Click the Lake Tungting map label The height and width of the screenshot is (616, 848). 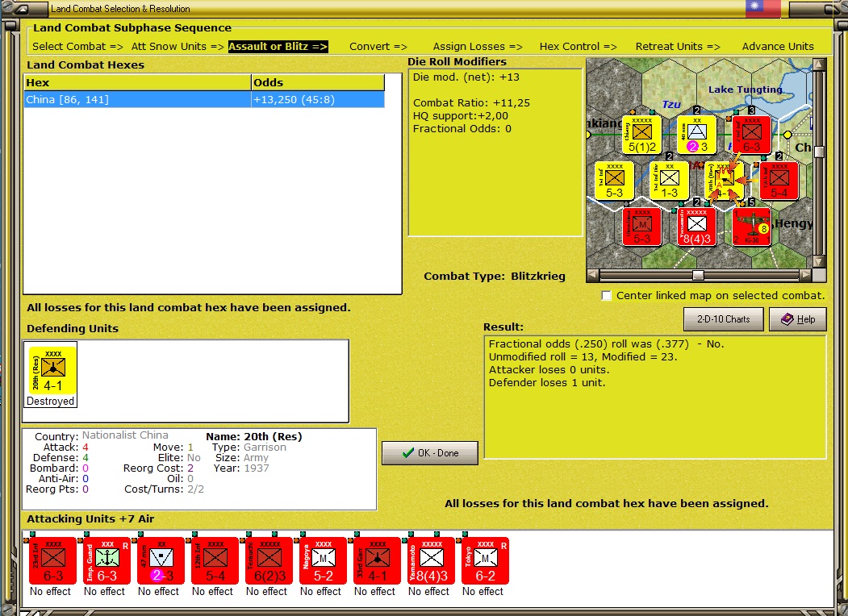[746, 89]
